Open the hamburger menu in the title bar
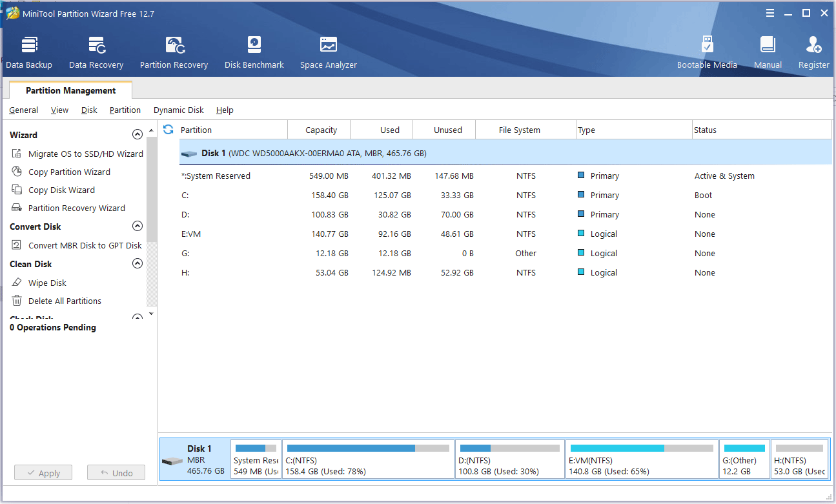The width and height of the screenshot is (836, 504). click(x=770, y=13)
